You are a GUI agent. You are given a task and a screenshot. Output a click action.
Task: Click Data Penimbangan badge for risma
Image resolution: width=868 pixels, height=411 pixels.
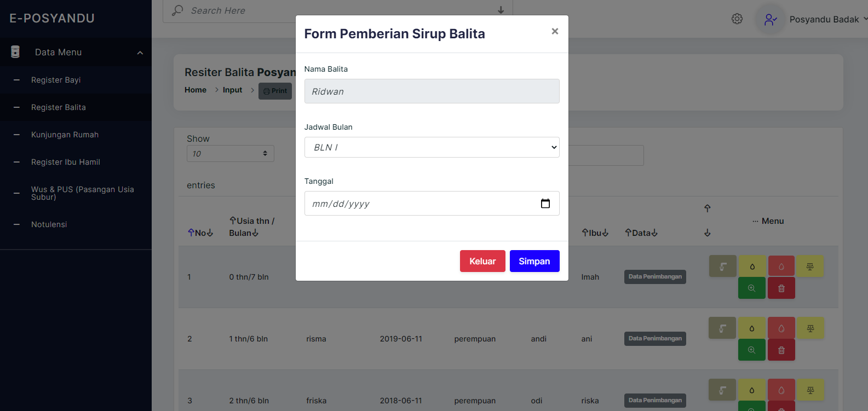click(x=655, y=339)
